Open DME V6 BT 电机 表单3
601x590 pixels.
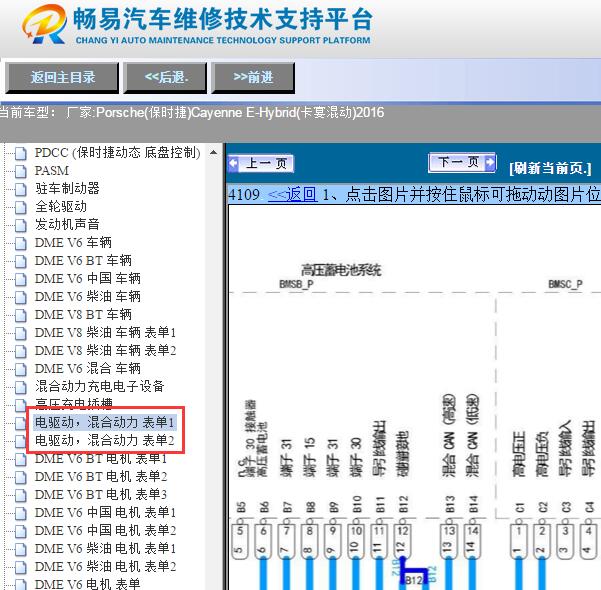click(101, 495)
